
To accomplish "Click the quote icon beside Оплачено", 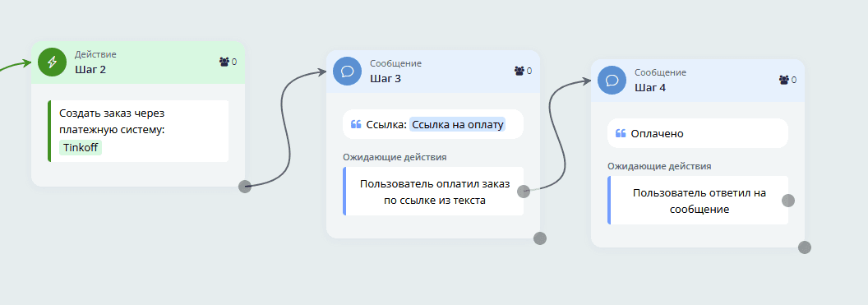I will click(621, 133).
